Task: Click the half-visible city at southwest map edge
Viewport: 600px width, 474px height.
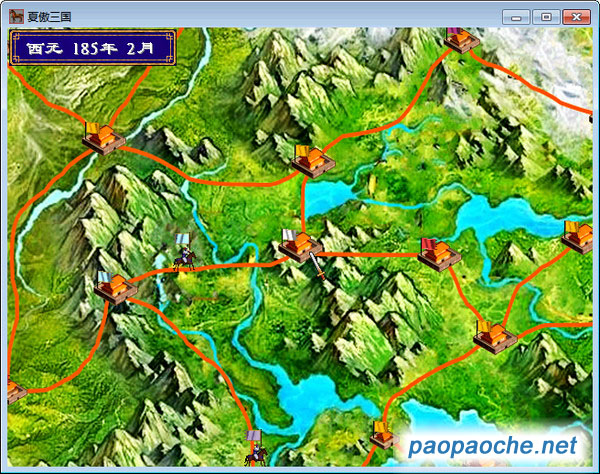Action: coord(16,390)
